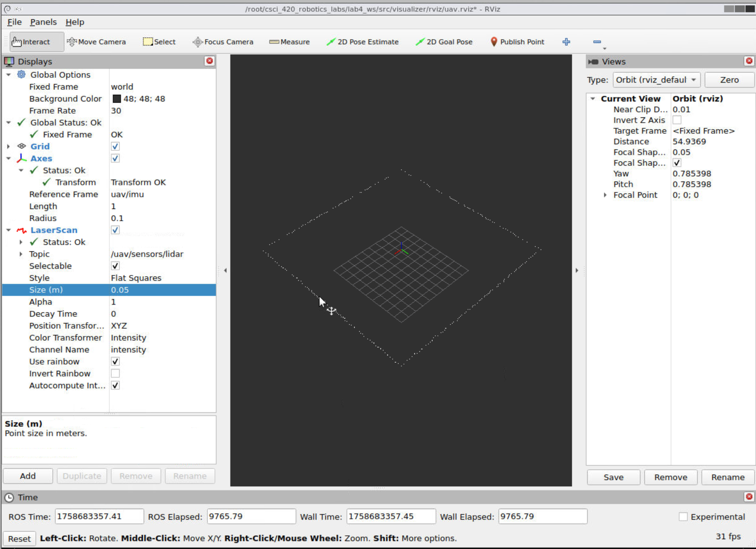Expand the LaserScan Topic row
The width and height of the screenshot is (756, 549).
[21, 254]
